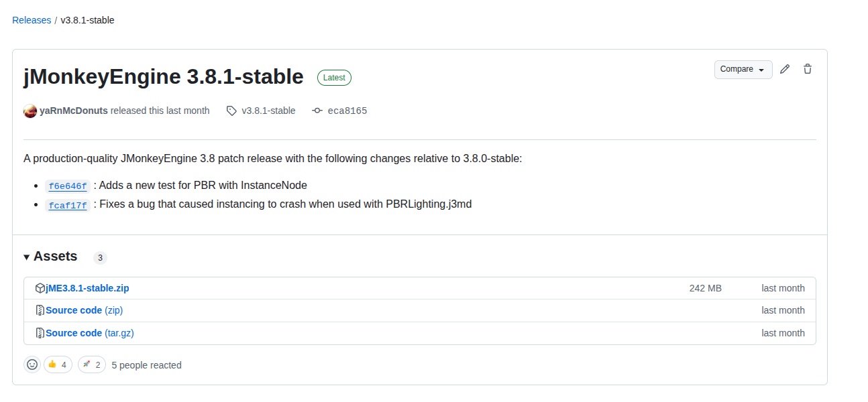Click yaRnMcDonuts avatar image
Screen dimensions: 868x402
[30, 111]
